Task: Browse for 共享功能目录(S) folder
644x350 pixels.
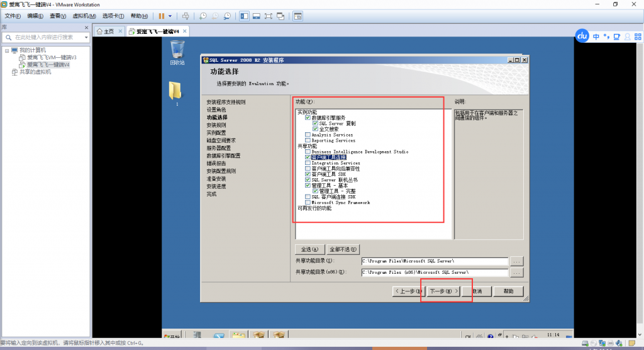Action: coord(517,261)
